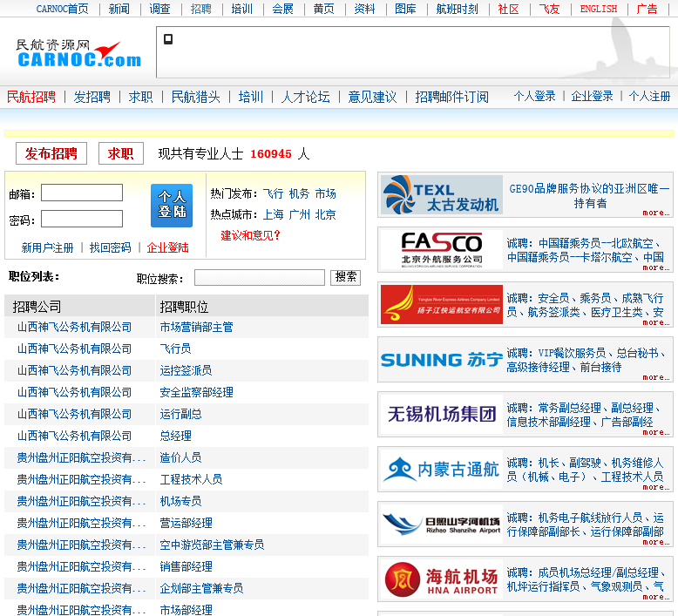Open 招聘 in top navigation
The width and height of the screenshot is (678, 616).
click(201, 9)
